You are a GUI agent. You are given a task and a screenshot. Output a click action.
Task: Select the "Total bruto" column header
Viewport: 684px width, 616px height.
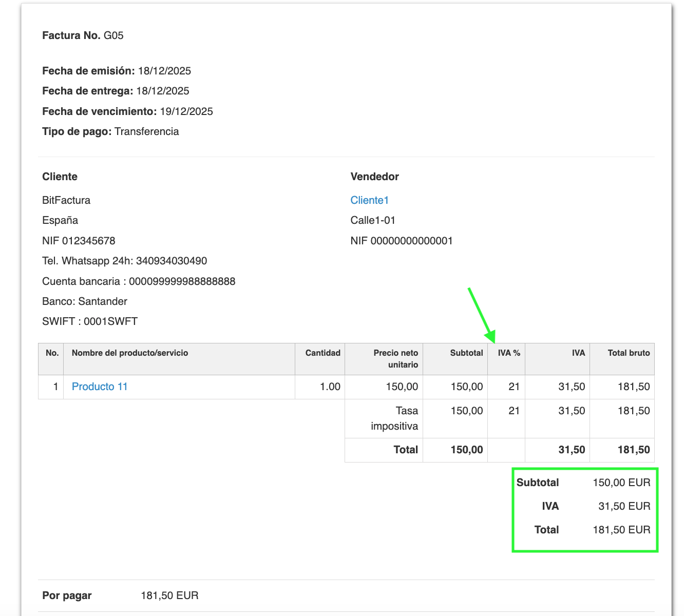(x=629, y=353)
